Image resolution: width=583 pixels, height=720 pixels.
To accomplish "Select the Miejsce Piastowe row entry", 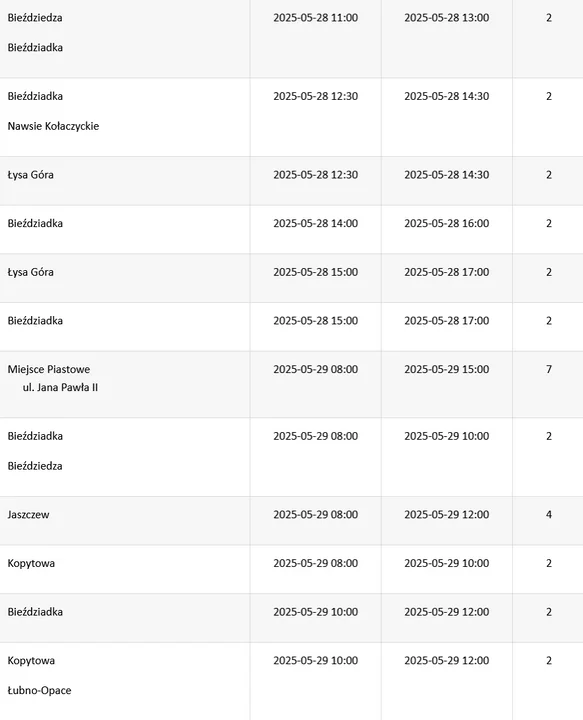I will point(292,384).
